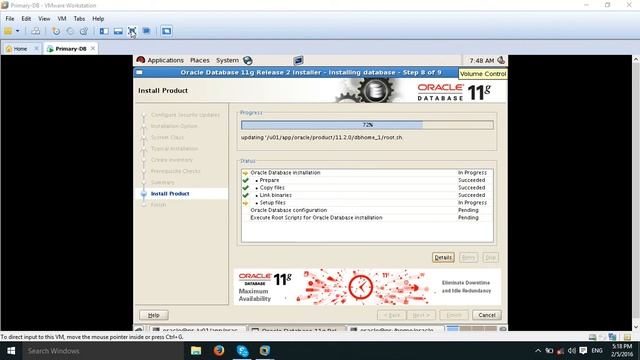Click the installer Cancel button

click(487, 315)
